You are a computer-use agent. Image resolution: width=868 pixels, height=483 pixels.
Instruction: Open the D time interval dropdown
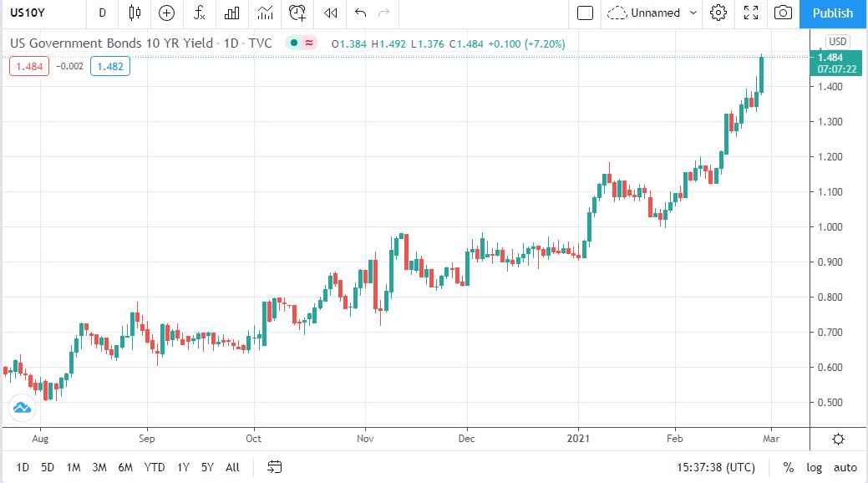(102, 13)
